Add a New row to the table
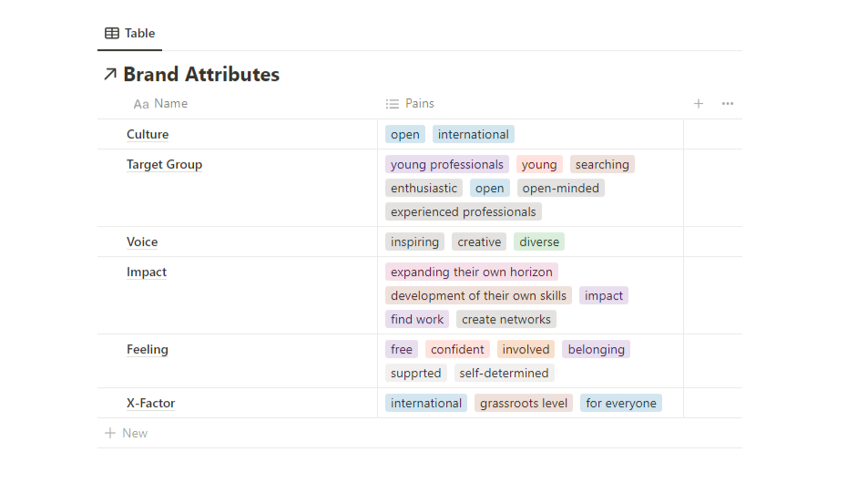The width and height of the screenshot is (868, 482). pos(135,433)
